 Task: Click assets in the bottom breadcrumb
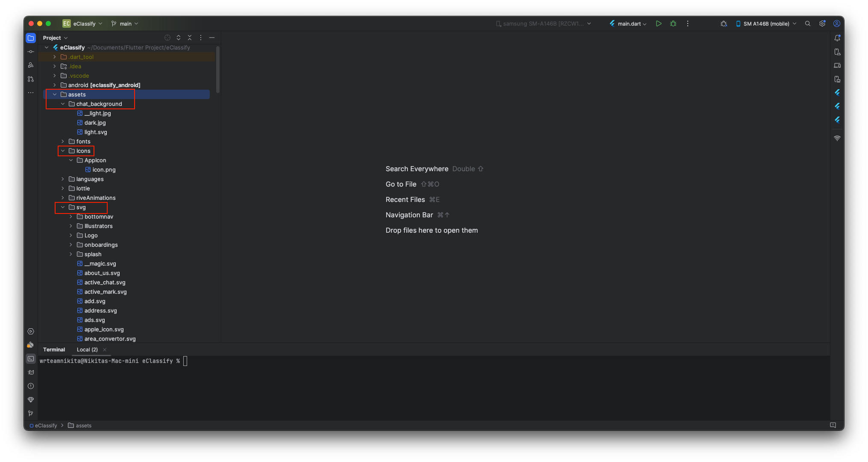[x=83, y=425]
